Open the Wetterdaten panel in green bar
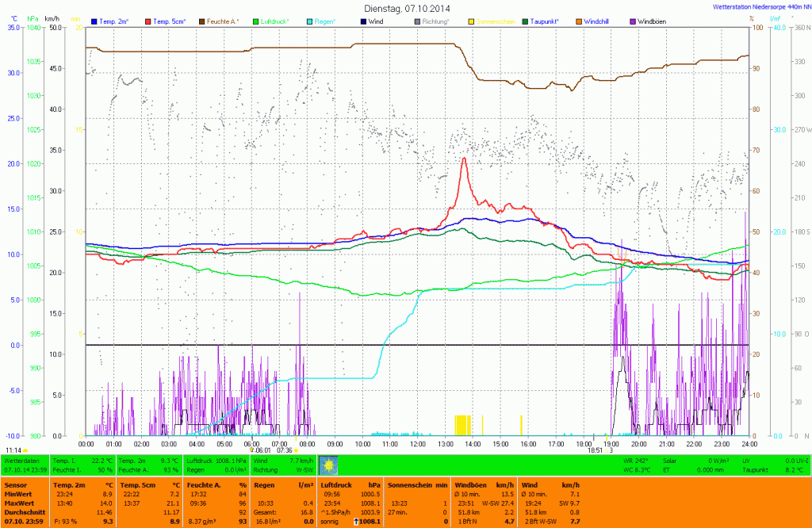 22,460
